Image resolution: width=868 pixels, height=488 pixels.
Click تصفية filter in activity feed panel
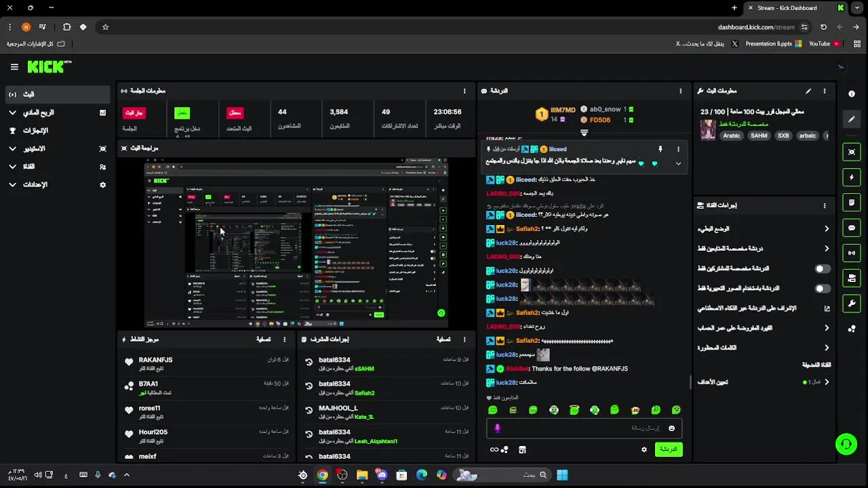click(264, 340)
